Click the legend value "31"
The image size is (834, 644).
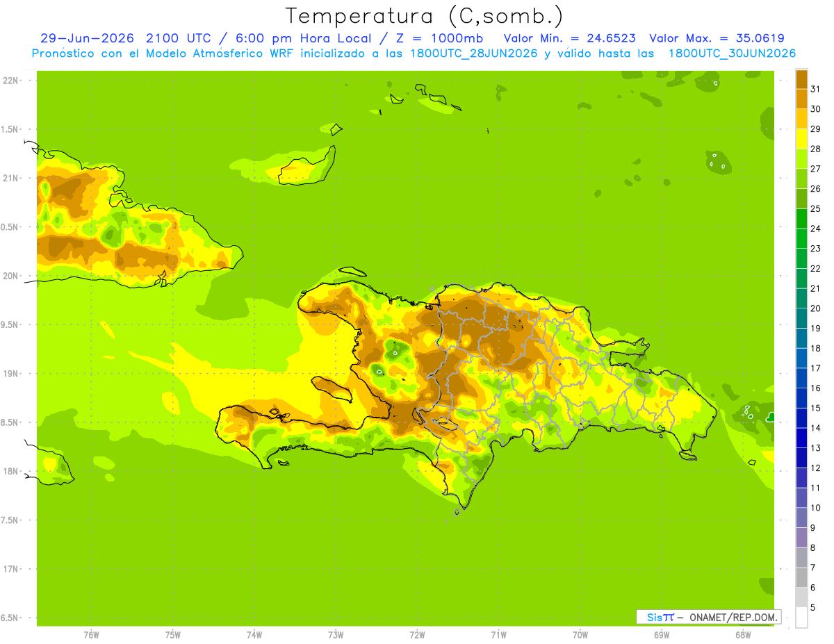click(815, 89)
